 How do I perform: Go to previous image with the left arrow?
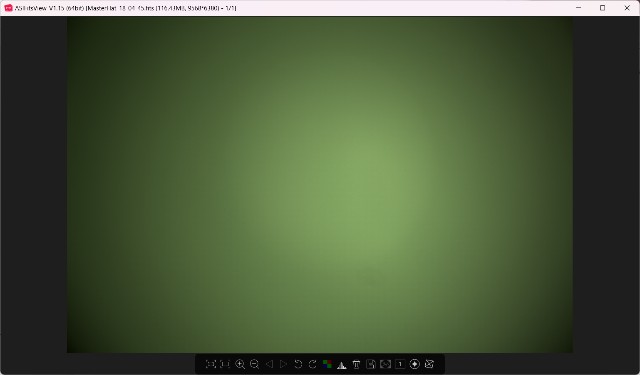[x=269, y=364]
